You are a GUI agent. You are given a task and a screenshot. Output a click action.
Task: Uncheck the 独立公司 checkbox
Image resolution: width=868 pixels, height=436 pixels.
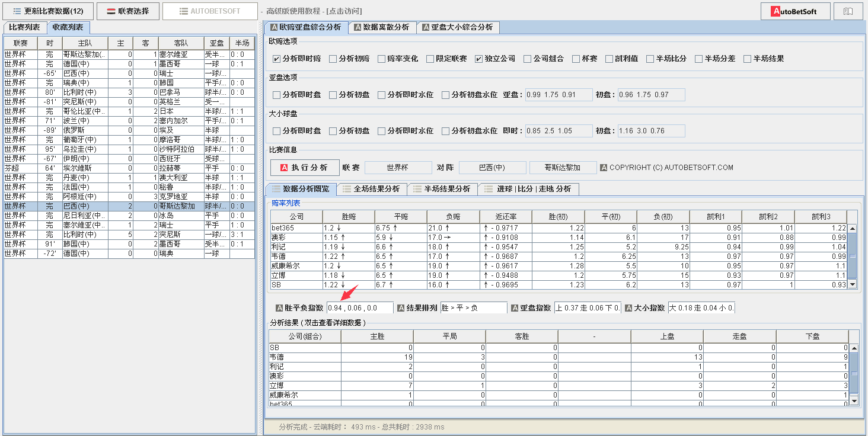[x=478, y=59]
